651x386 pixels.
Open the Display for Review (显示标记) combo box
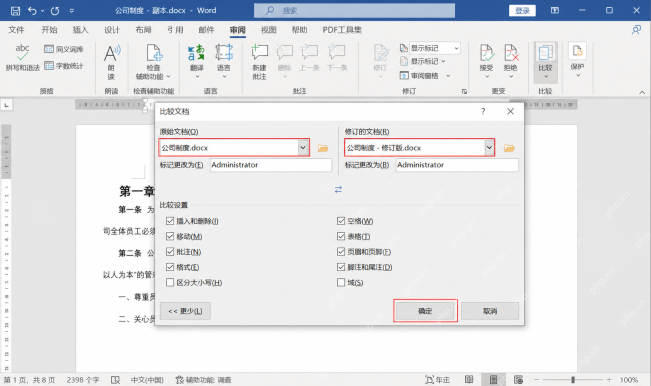point(435,48)
